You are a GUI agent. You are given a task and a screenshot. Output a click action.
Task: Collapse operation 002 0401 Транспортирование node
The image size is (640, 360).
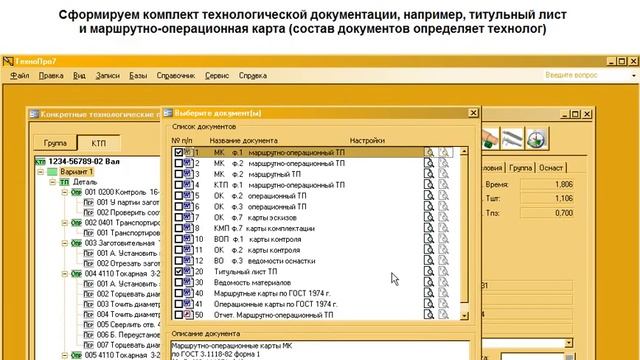coord(64,223)
